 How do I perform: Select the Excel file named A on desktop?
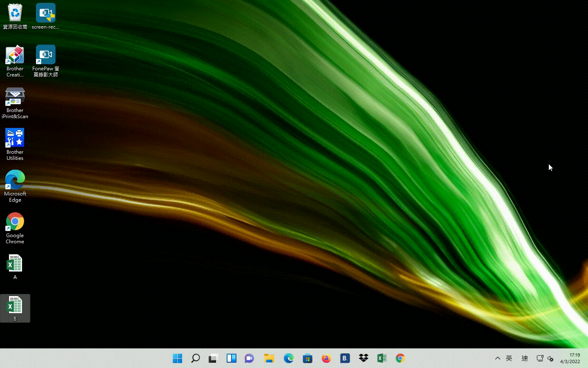[x=15, y=267]
